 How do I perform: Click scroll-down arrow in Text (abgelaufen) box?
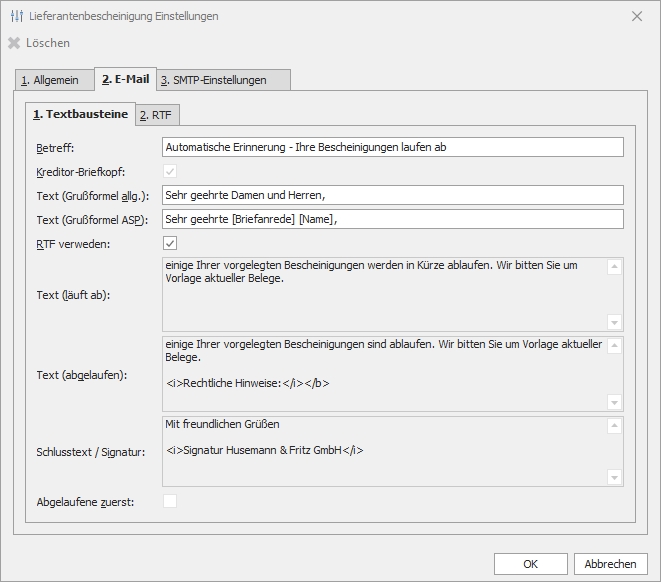click(x=614, y=402)
